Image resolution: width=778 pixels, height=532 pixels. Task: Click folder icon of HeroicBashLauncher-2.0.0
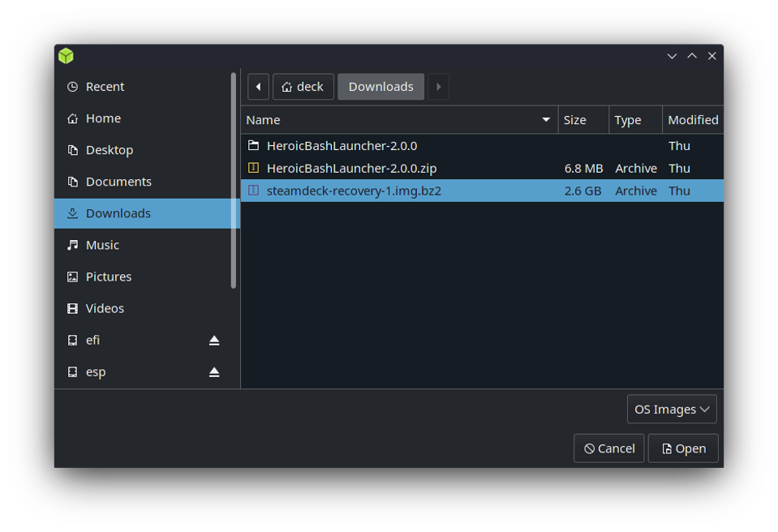coord(254,145)
